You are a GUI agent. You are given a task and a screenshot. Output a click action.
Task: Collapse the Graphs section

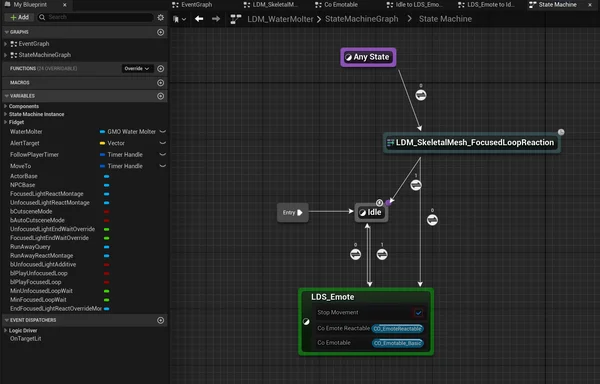(7, 32)
